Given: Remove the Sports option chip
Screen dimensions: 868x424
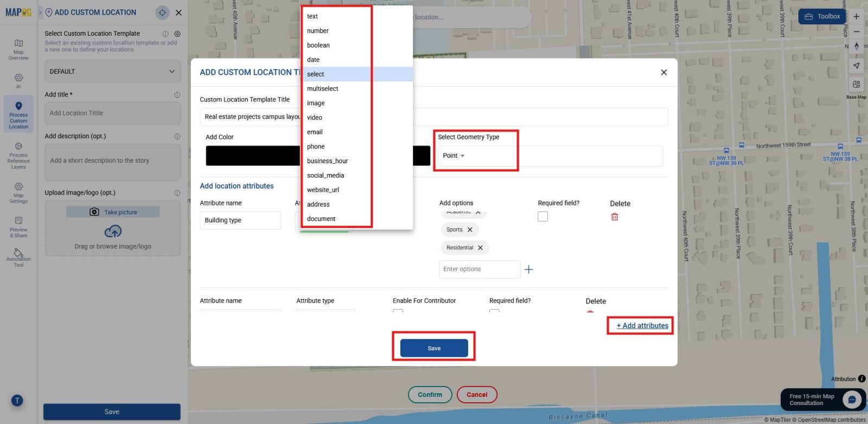Looking at the screenshot, I should pos(470,230).
